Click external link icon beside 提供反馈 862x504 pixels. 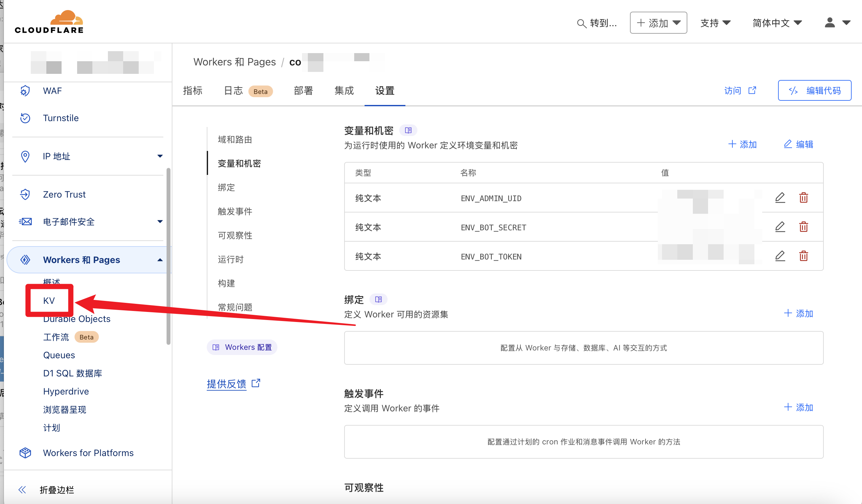256,383
